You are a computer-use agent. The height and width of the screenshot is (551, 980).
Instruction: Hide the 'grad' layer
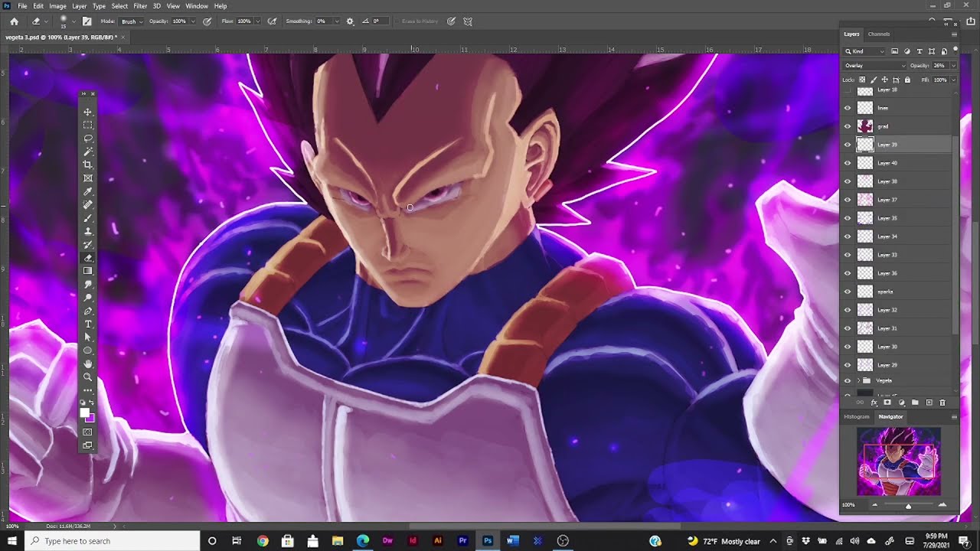pos(847,126)
